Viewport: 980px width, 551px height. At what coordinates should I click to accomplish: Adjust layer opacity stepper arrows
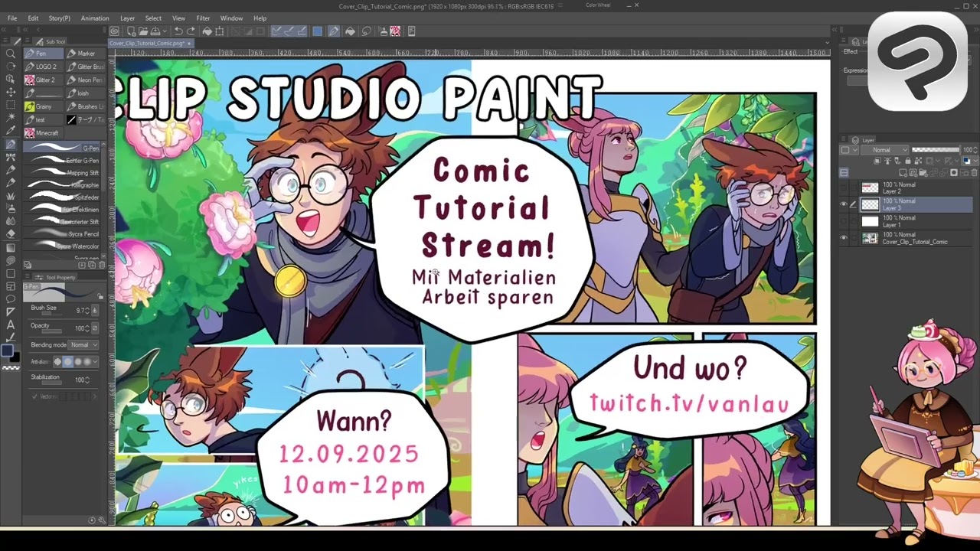tap(975, 150)
